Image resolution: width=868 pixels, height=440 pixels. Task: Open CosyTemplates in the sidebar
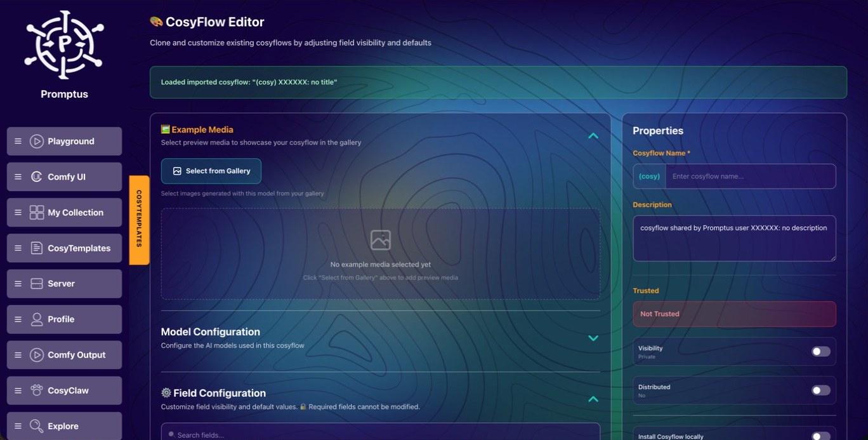pos(64,248)
